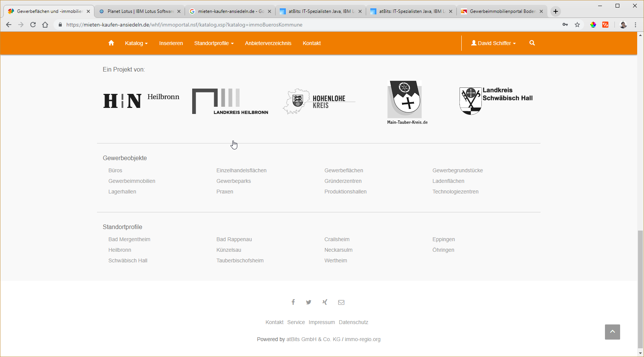The height and width of the screenshot is (357, 644).
Task: Switch to the Gewerbeimmobilienportal Boden tab
Action: pos(502,11)
